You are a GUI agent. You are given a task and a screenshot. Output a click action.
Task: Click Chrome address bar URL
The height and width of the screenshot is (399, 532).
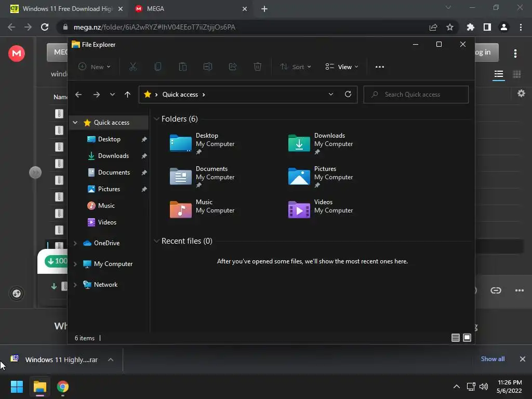(154, 27)
